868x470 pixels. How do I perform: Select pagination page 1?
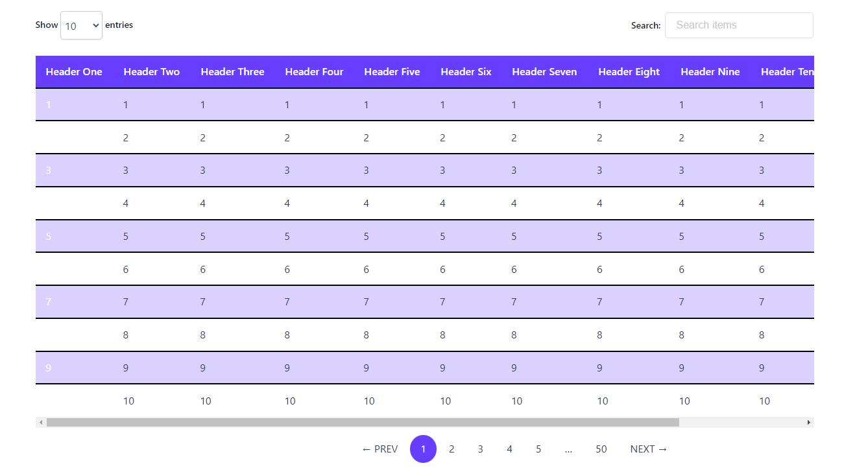[x=423, y=449]
